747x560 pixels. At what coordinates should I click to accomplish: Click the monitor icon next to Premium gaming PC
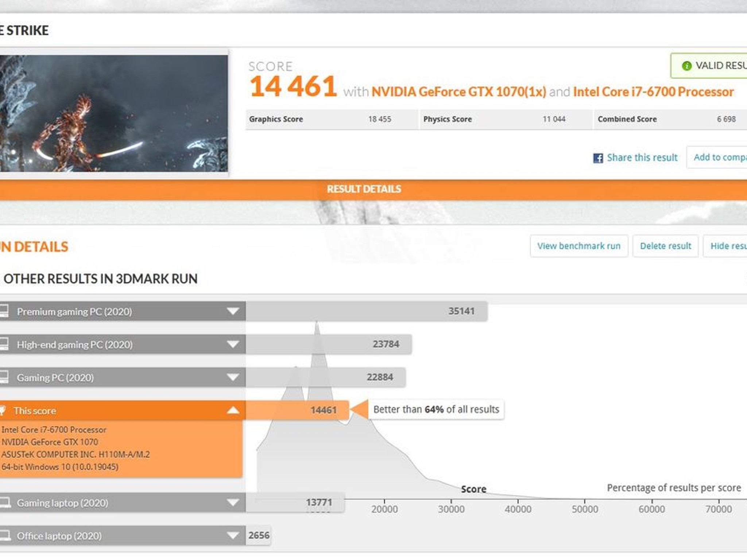4,311
